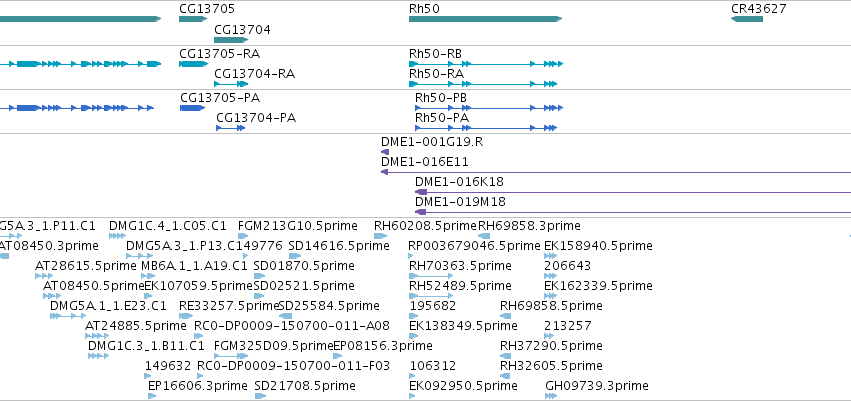The width and height of the screenshot is (851, 401).
Task: Click the DME1-016K18 clone arrow
Action: click(x=633, y=192)
